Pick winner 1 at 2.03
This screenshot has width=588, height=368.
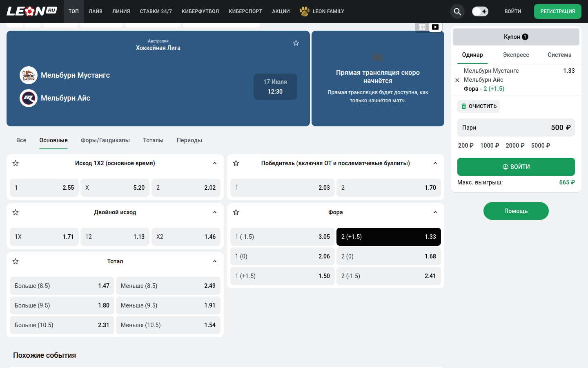coord(283,188)
